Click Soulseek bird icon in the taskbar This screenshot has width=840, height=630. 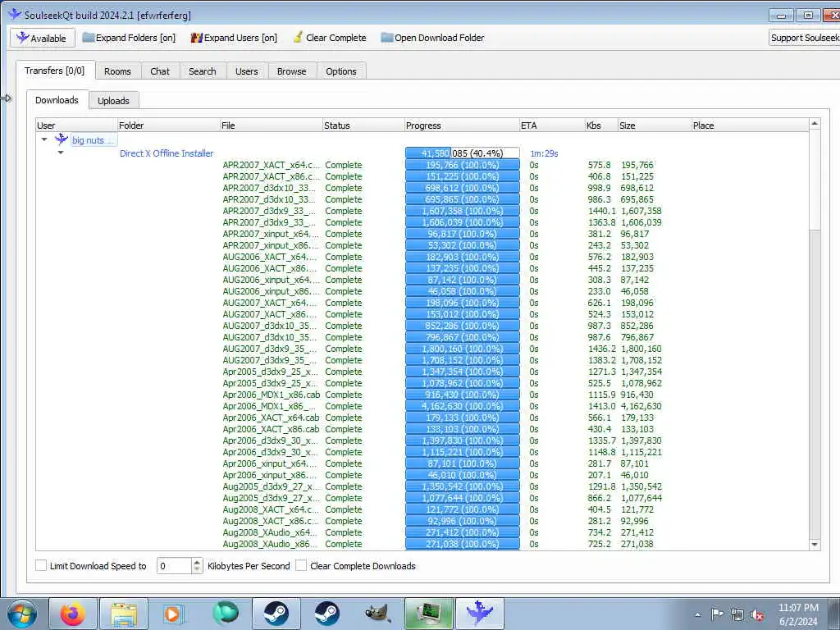click(x=479, y=614)
